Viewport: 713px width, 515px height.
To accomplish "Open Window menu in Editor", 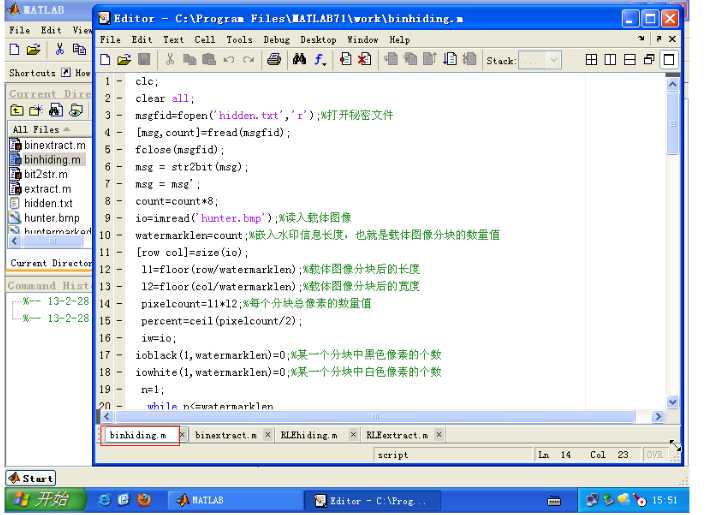I will (362, 40).
